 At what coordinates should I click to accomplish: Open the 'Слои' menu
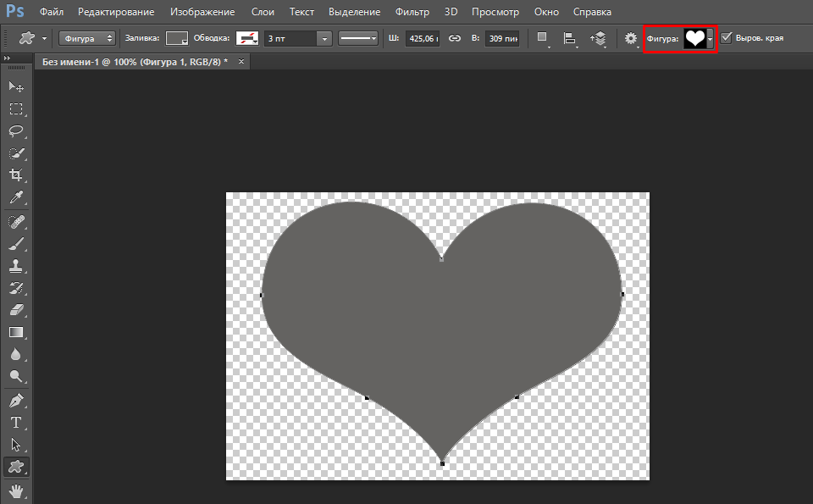click(x=263, y=13)
